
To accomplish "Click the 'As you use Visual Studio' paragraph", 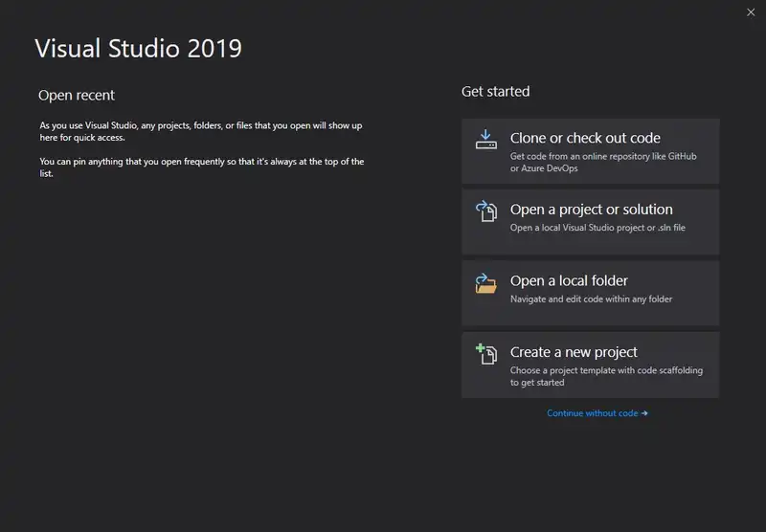I will point(200,131).
